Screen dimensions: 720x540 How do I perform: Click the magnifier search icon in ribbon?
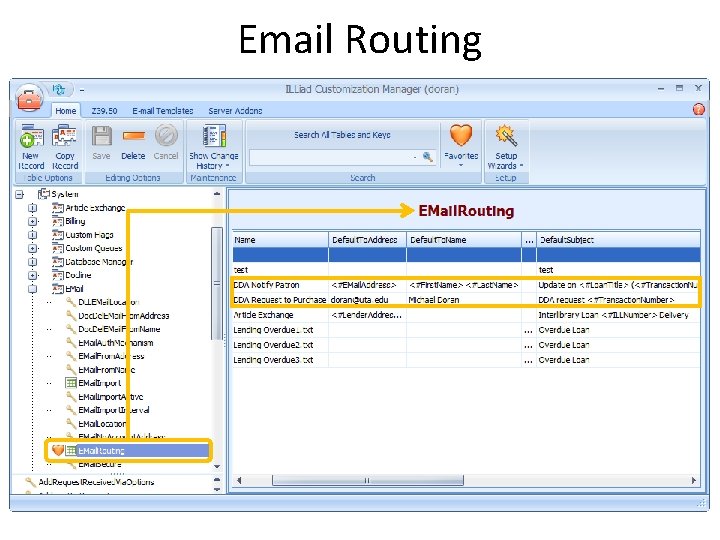[x=428, y=157]
